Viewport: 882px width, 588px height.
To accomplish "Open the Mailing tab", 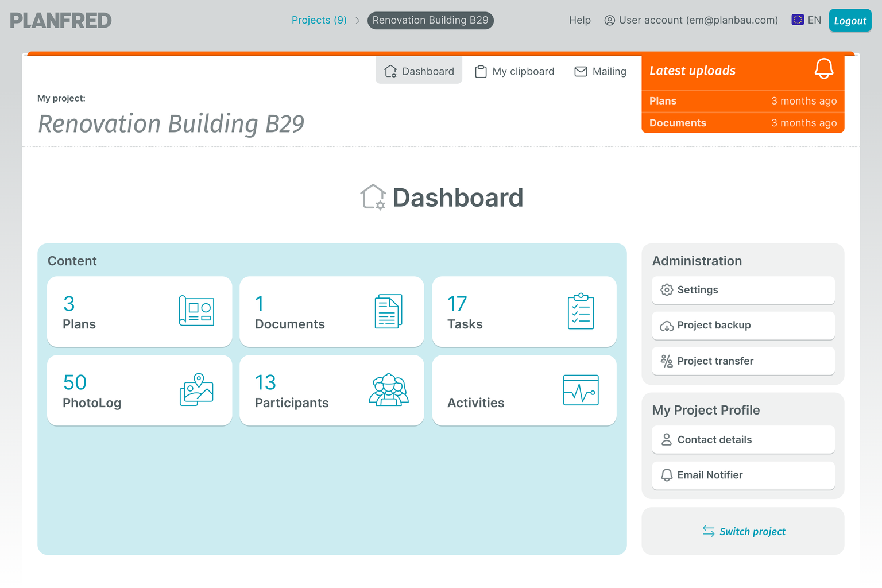I will point(600,71).
